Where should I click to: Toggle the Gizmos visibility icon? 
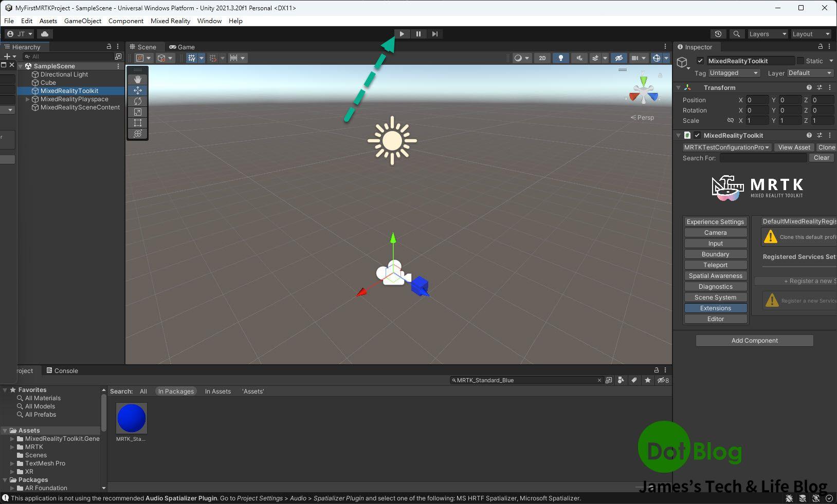657,58
